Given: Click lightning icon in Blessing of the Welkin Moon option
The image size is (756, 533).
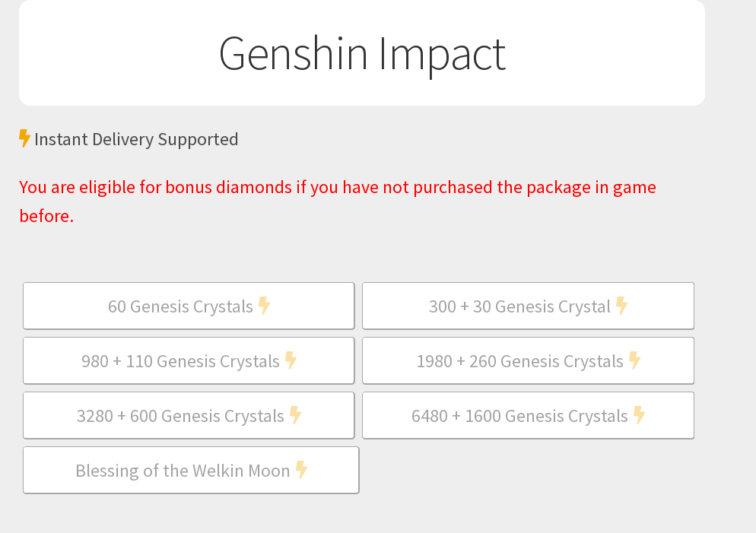Looking at the screenshot, I should click(301, 470).
